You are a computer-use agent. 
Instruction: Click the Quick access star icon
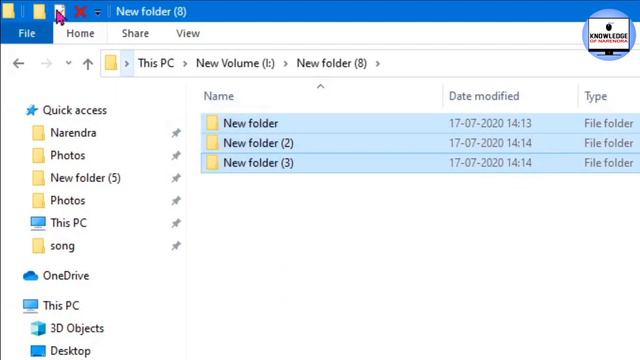[31, 110]
